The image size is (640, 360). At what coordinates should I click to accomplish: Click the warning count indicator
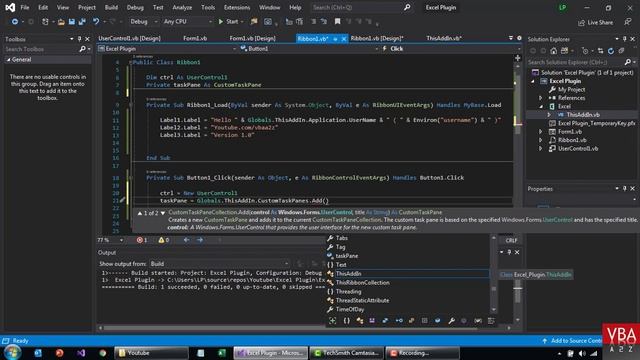point(164,240)
